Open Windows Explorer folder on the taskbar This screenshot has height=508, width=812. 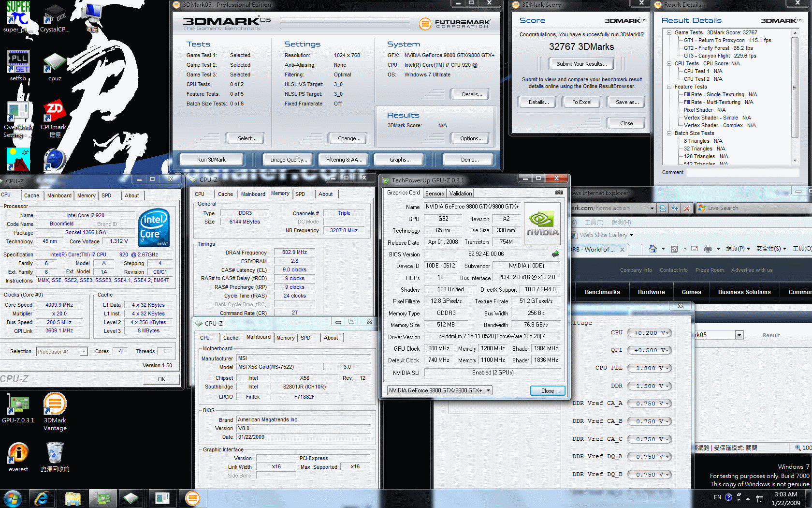[x=72, y=498]
